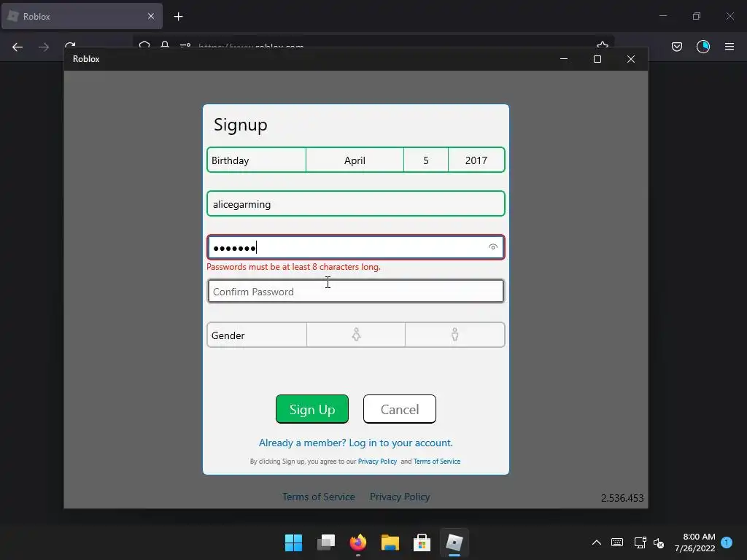The image size is (747, 560).
Task: Open the notification badge showing 1
Action: 727,542
